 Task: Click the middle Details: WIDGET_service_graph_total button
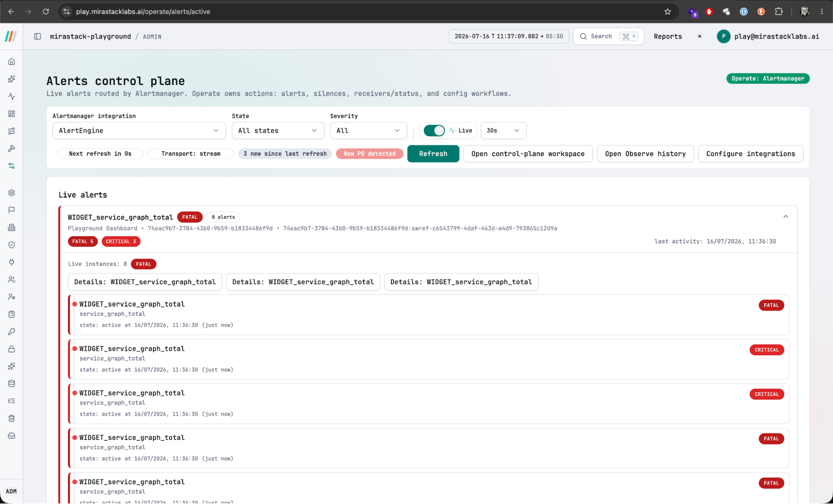point(303,282)
